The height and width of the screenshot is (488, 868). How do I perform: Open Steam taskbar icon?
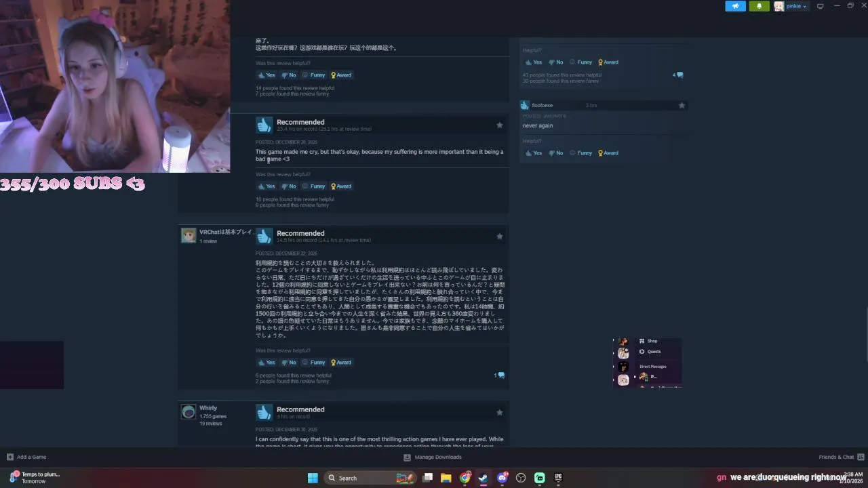[x=483, y=478]
